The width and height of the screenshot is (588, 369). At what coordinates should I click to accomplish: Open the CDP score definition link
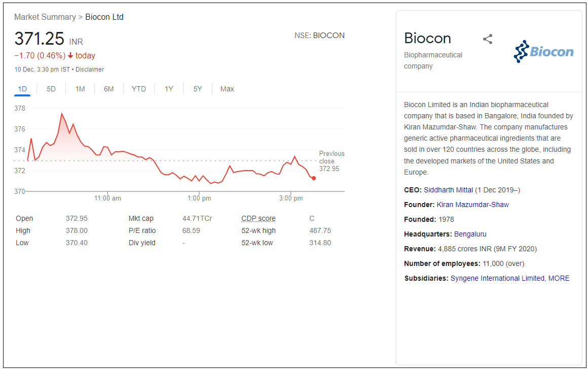[259, 218]
